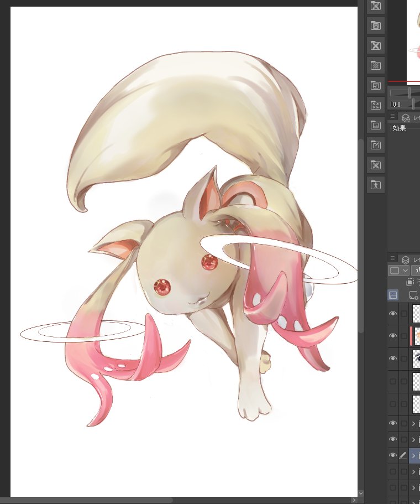Click the '効果' section label
420x504 pixels.
(399, 128)
